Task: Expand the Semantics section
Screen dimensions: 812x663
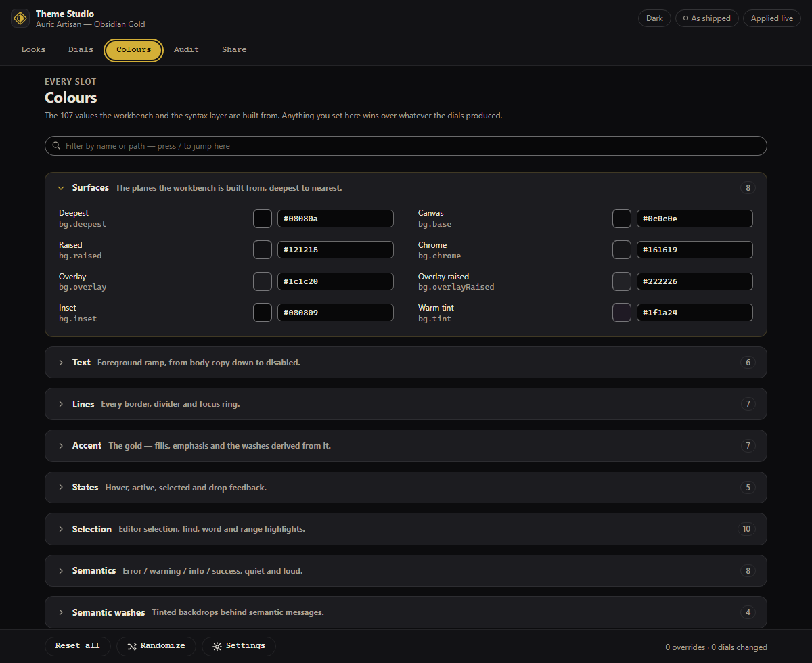Action: [x=405, y=570]
